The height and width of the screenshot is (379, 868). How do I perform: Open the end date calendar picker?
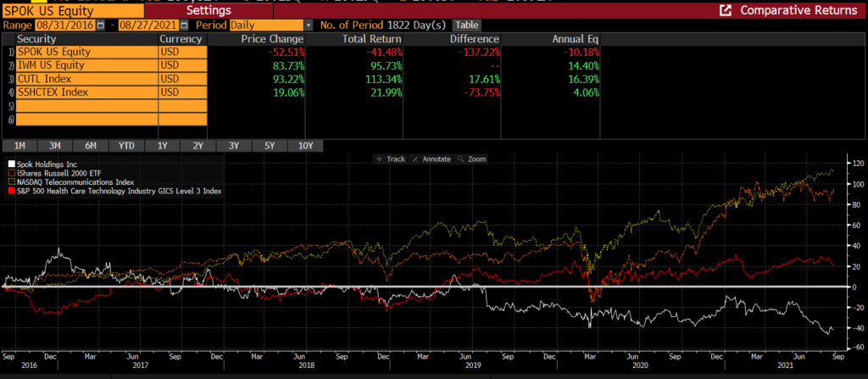(x=184, y=25)
